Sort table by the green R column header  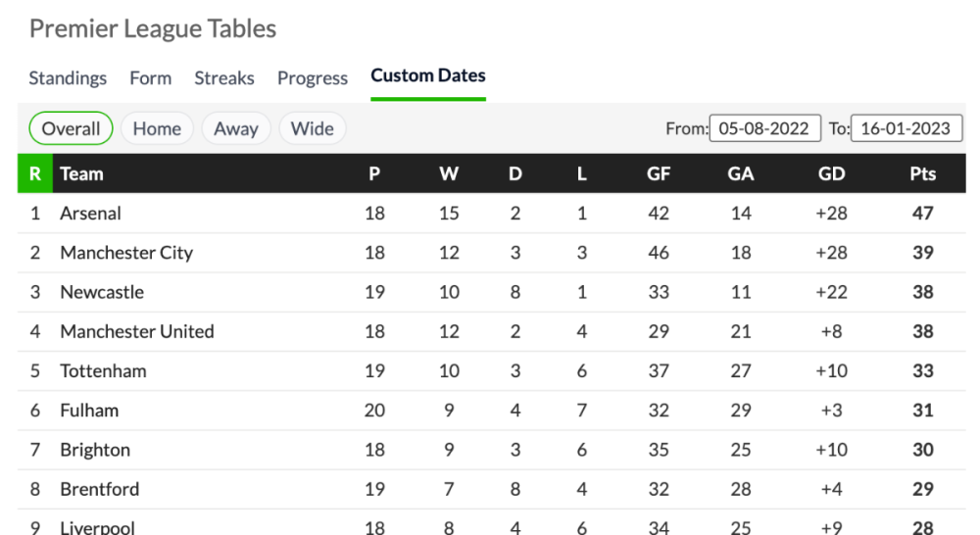35,173
